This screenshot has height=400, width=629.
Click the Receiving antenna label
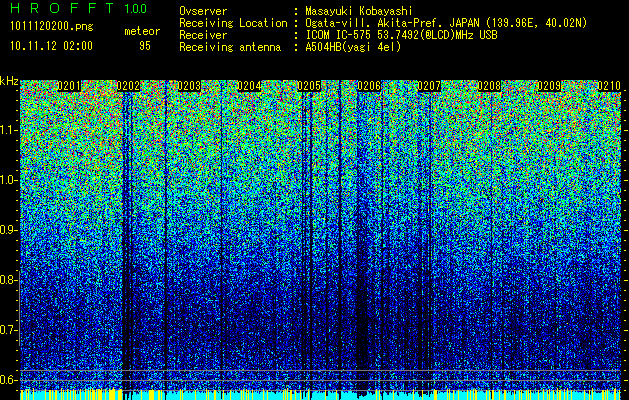(230, 47)
